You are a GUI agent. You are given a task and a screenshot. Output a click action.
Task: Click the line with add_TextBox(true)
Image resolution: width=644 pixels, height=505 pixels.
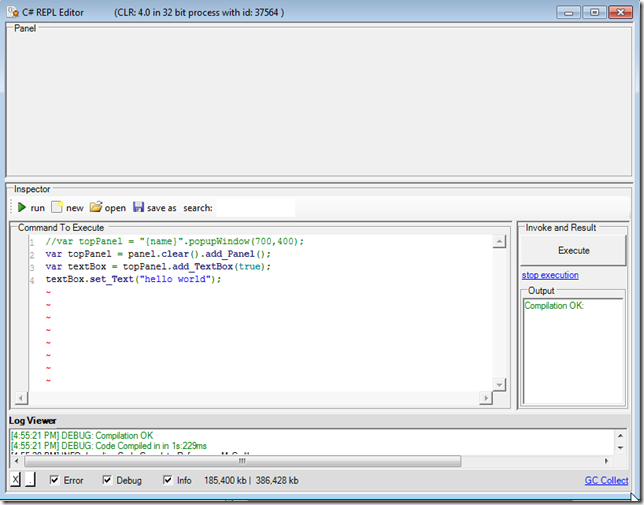[158, 267]
